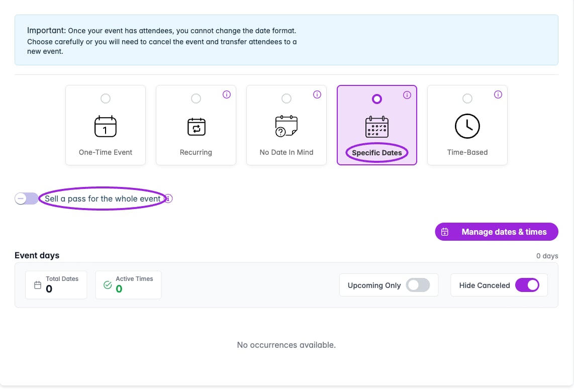
Task: Click the Active Times value 0
Action: click(x=119, y=289)
